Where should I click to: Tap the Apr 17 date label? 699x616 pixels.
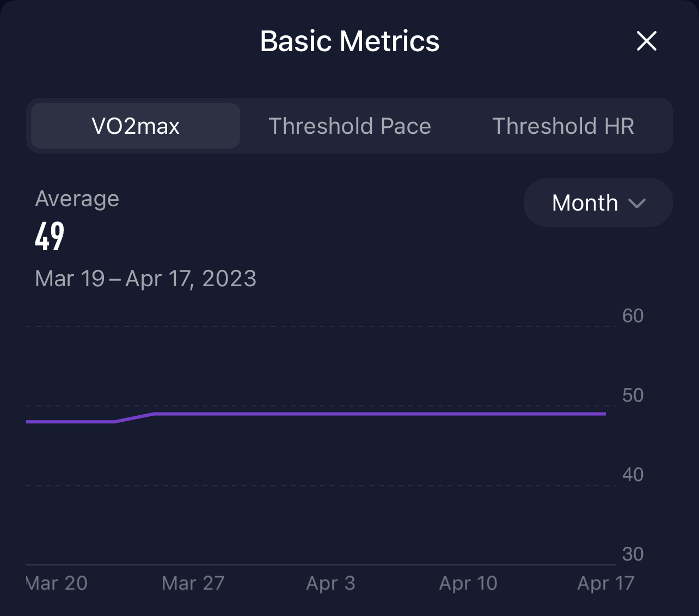point(605,583)
